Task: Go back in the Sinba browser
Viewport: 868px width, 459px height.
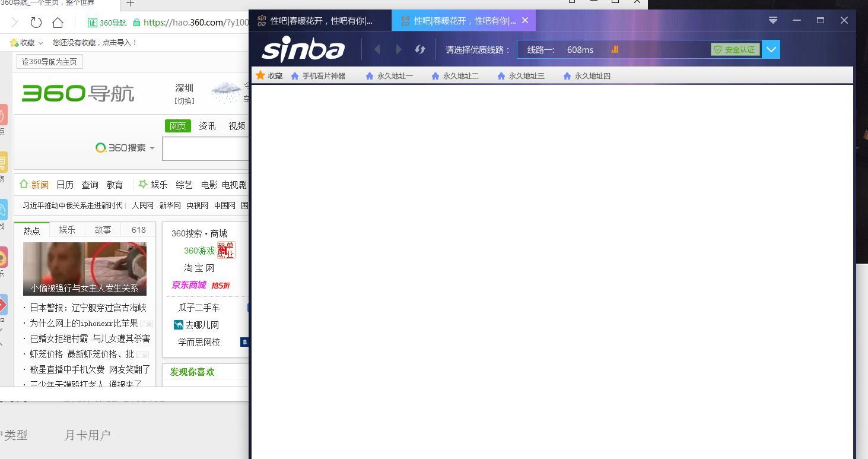Action: click(x=377, y=50)
